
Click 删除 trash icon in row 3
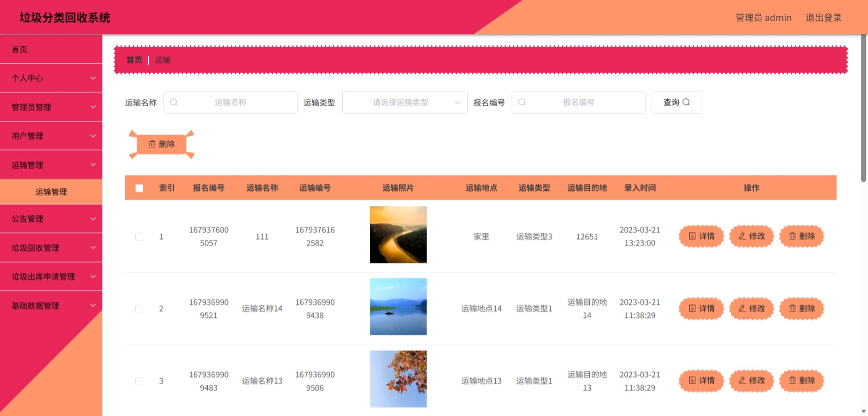(793, 381)
